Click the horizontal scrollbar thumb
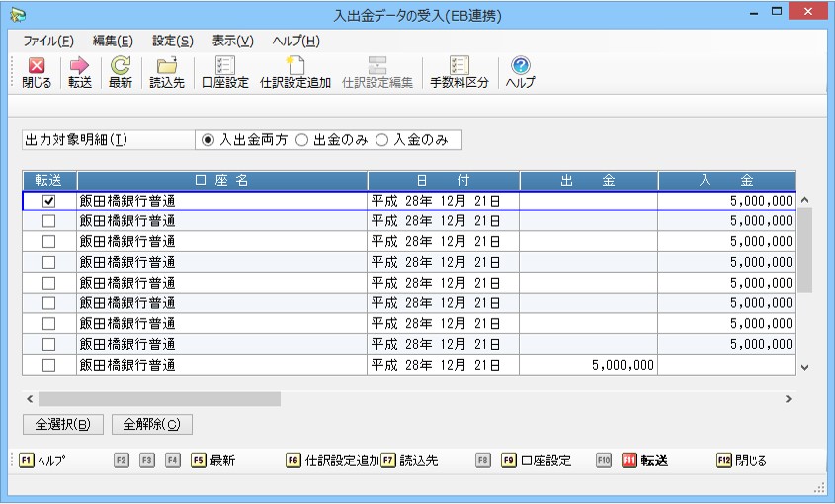Viewport: 835px width, 504px height. coord(158,399)
